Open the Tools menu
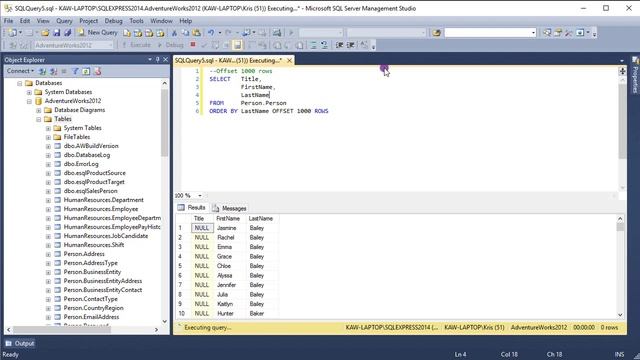Viewport: 640px width, 360px height. (x=136, y=21)
